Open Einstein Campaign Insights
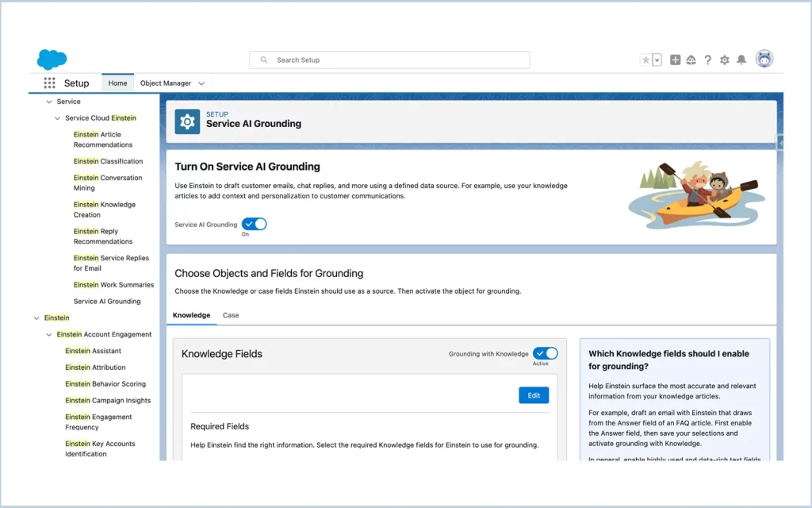The height and width of the screenshot is (508, 812). tap(108, 401)
